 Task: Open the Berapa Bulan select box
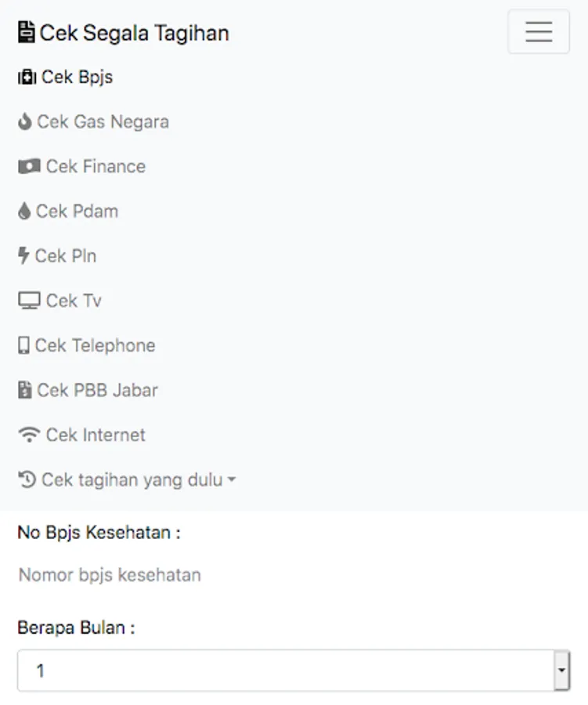click(286, 671)
